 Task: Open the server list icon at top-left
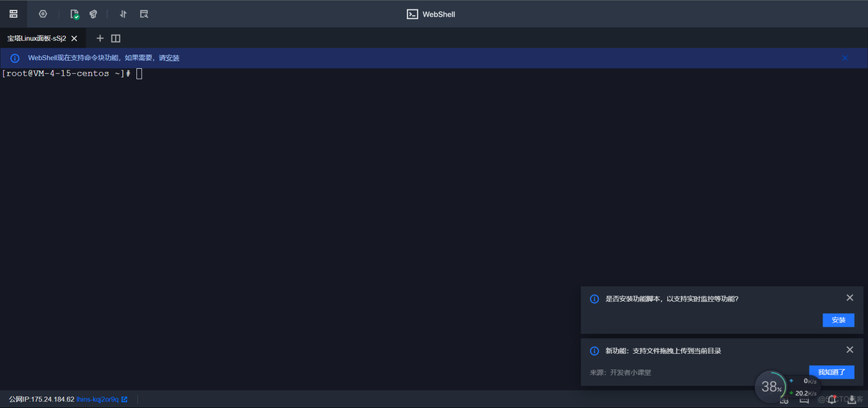tap(13, 14)
